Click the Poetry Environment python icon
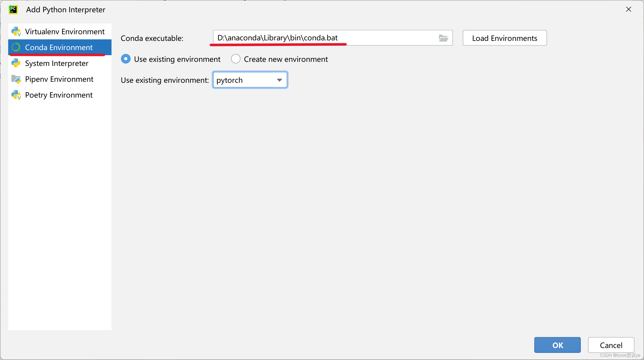The width and height of the screenshot is (644, 360). (16, 95)
